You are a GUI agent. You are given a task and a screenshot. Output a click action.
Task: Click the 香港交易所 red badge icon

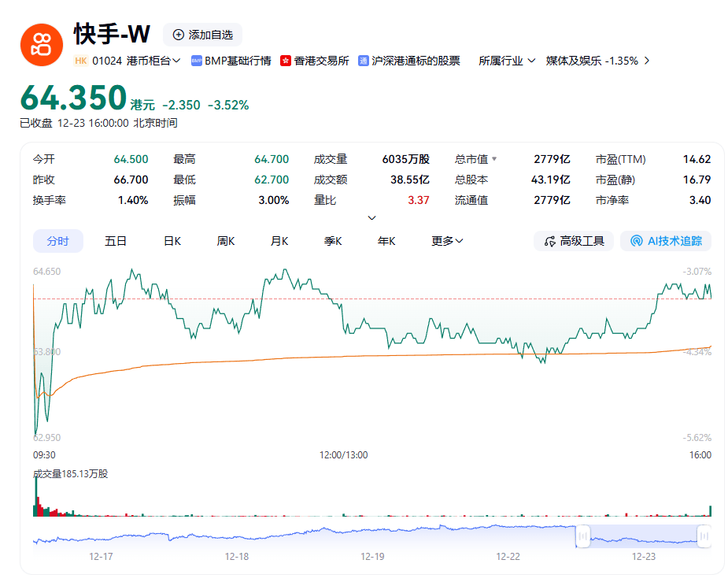285,60
